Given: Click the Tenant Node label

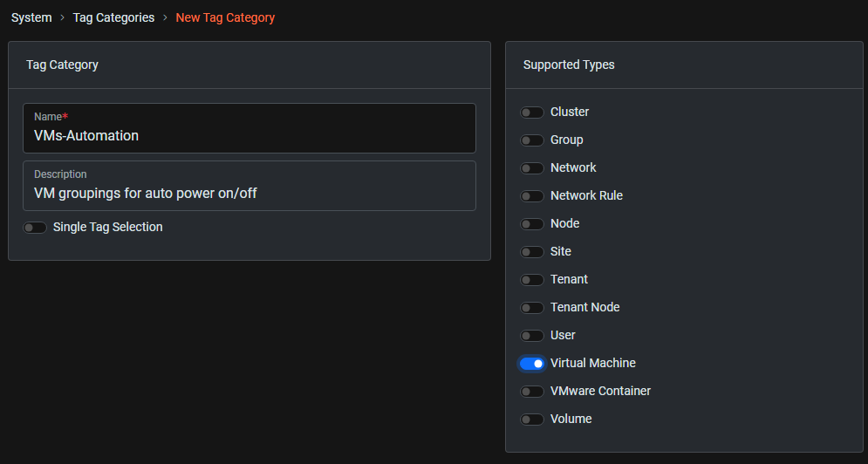Looking at the screenshot, I should pyautogui.click(x=584, y=307).
